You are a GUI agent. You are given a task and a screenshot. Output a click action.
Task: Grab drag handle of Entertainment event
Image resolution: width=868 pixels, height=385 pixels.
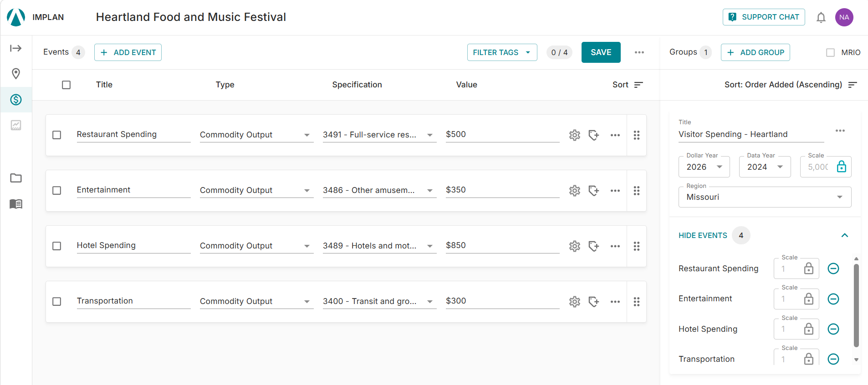[637, 191]
